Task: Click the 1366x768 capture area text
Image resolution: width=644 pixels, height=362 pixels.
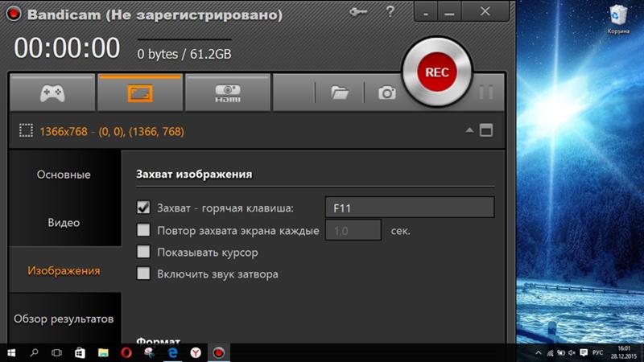Action: point(112,132)
